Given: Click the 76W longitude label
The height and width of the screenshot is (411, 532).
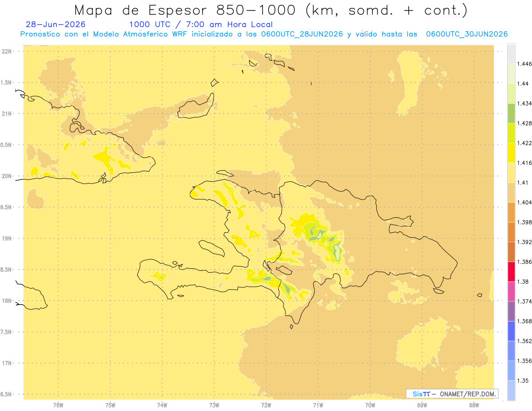Looking at the screenshot, I should point(58,405).
